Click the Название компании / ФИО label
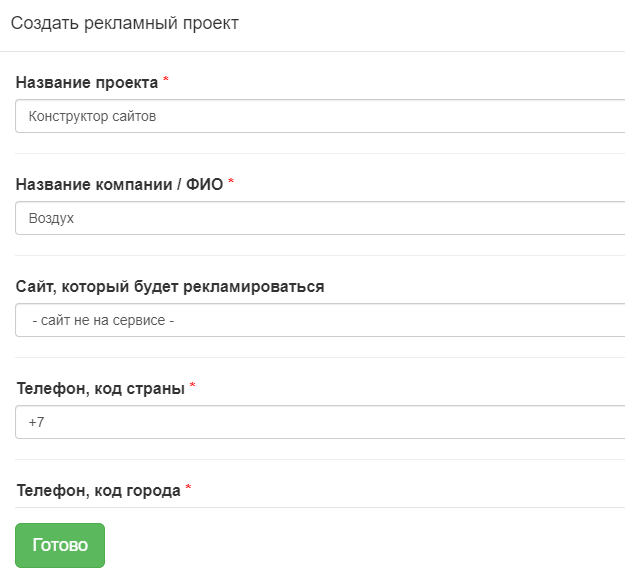Viewport: 625px width, 580px height. click(119, 185)
